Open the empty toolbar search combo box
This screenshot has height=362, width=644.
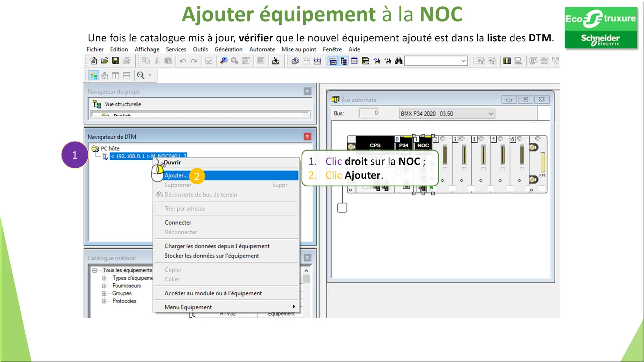click(436, 61)
